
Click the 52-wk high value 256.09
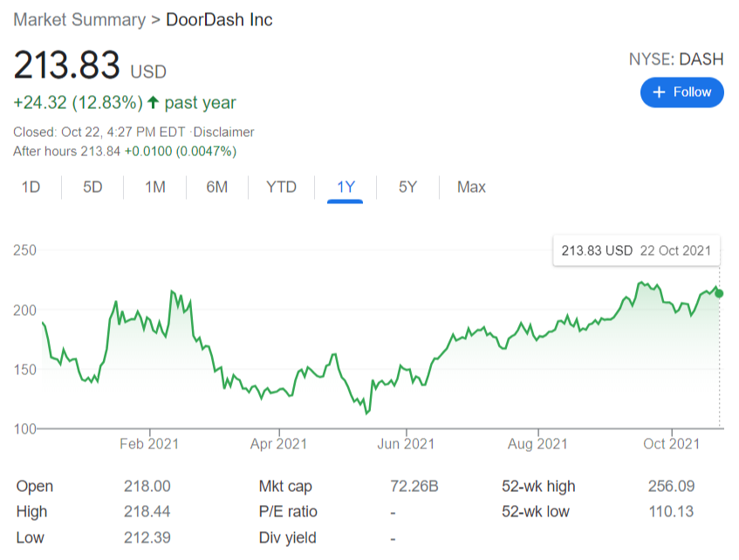click(671, 486)
